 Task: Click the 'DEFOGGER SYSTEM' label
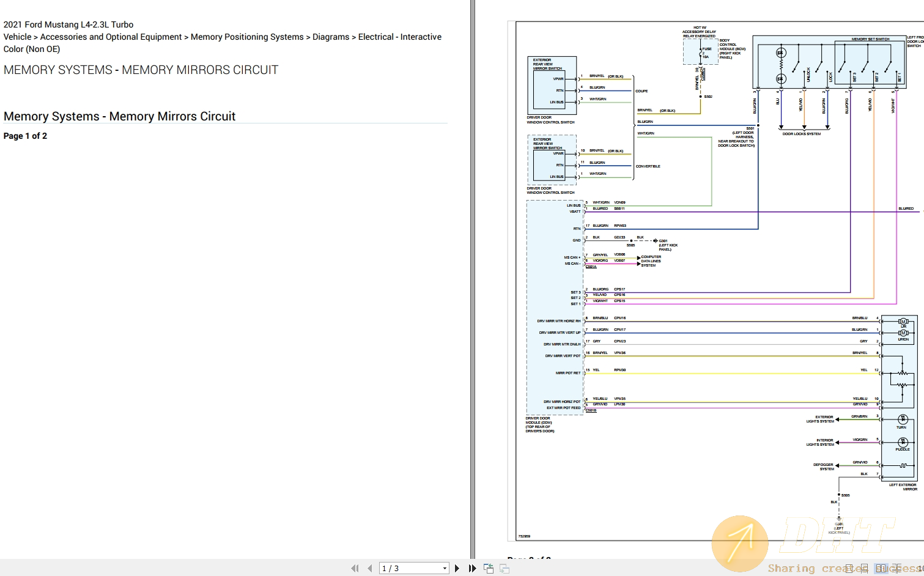(x=824, y=467)
